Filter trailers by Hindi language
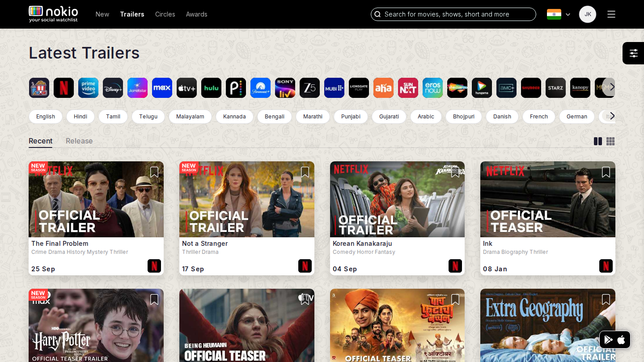Image resolution: width=644 pixels, height=362 pixels. click(x=80, y=117)
